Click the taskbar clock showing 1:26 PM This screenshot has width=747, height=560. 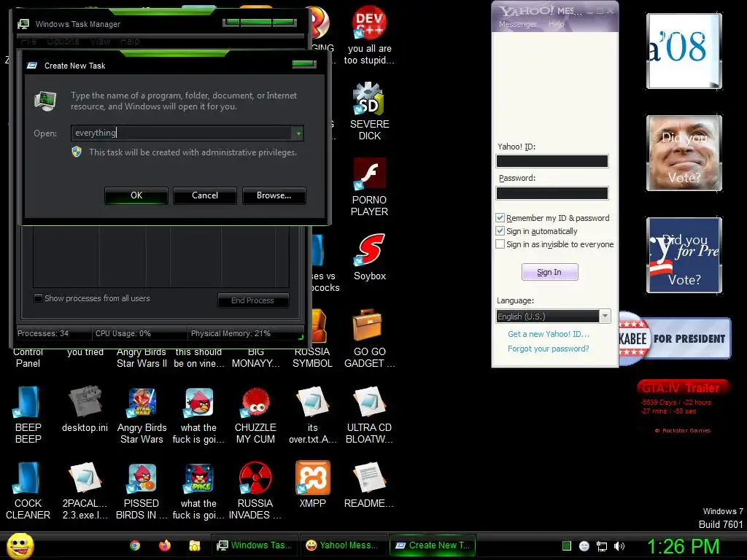(683, 546)
